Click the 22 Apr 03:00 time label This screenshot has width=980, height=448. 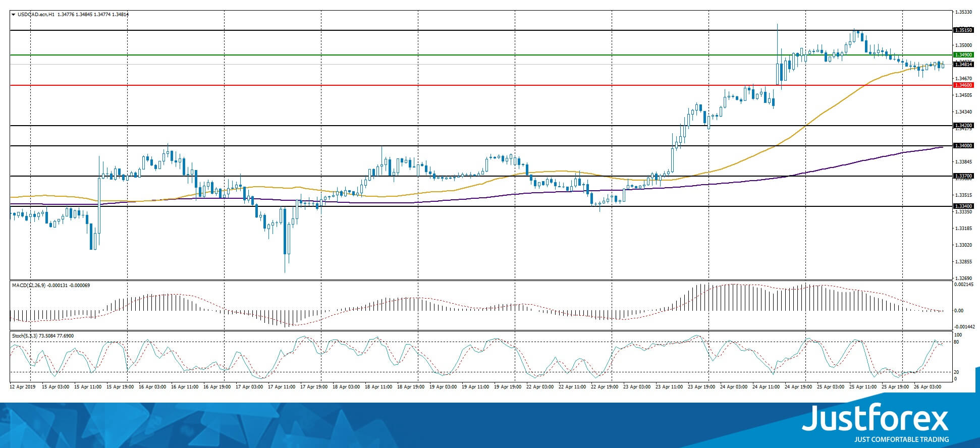point(540,387)
